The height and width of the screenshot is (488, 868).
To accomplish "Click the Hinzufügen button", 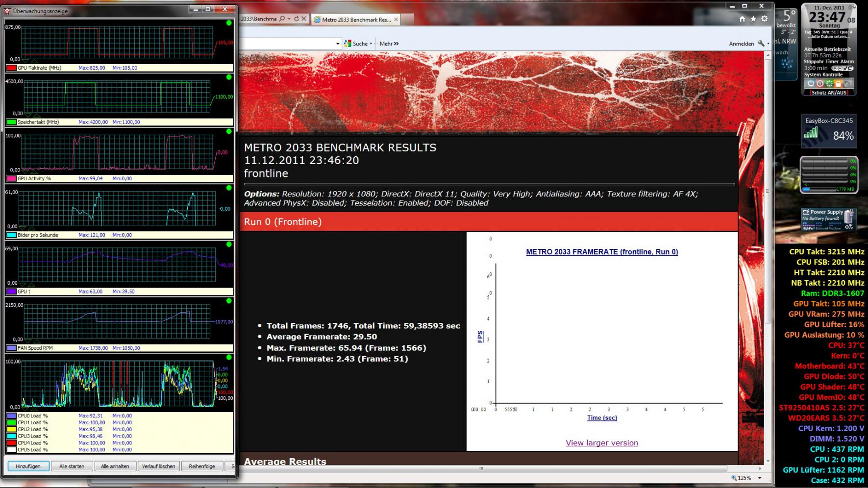I will 28,466.
